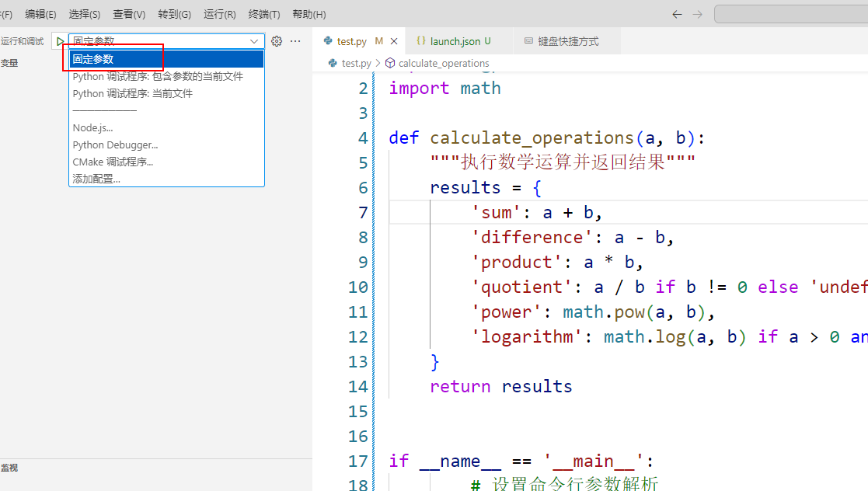Switch to the 键盘快捷方式 tab
Viewport: 868px width, 491px height.
(566, 41)
